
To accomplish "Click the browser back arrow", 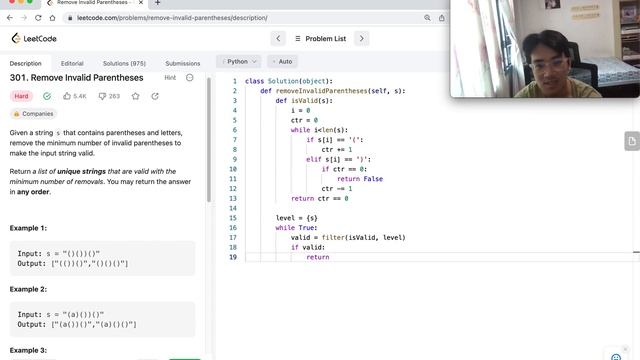I will click(x=10, y=18).
